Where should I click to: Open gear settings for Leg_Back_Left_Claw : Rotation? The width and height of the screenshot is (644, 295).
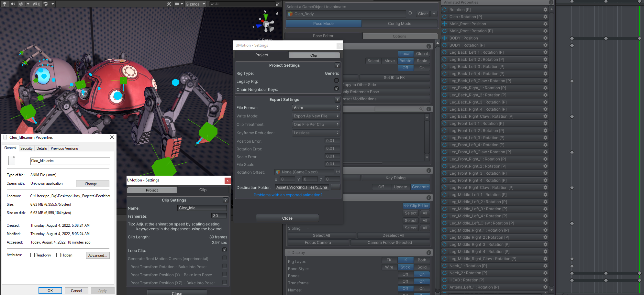545,81
